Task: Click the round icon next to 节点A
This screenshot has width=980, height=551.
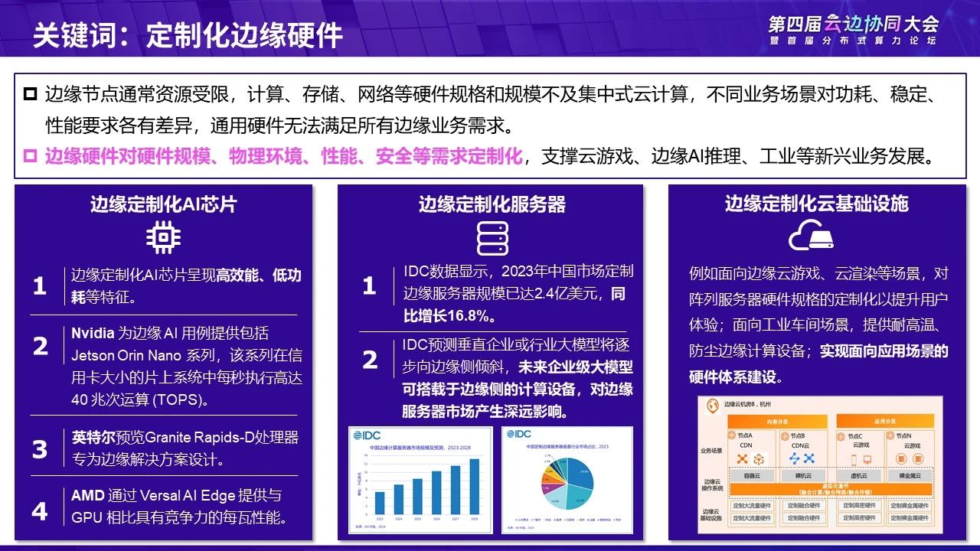Action: coord(732,435)
